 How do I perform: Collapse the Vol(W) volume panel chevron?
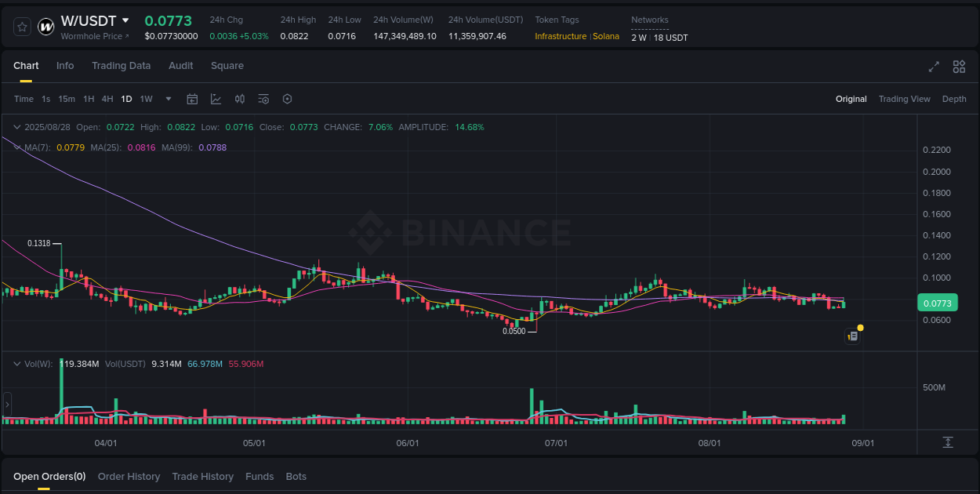(x=16, y=363)
